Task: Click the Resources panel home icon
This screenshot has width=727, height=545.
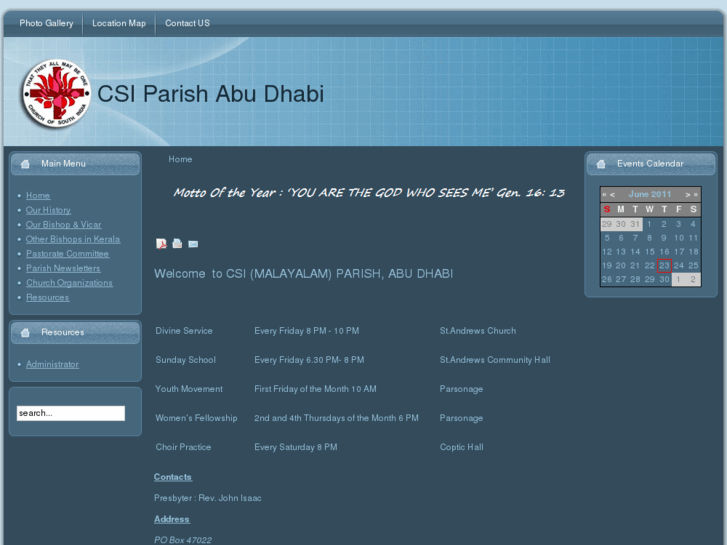Action: click(x=26, y=333)
